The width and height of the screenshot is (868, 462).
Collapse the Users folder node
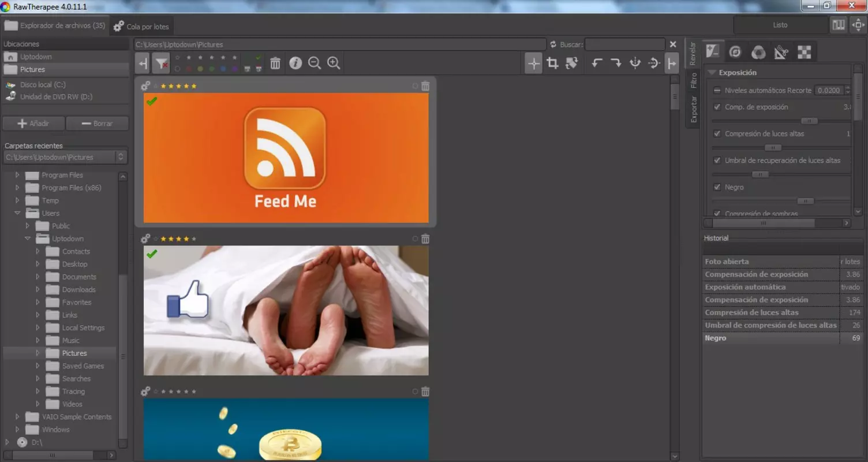point(17,213)
